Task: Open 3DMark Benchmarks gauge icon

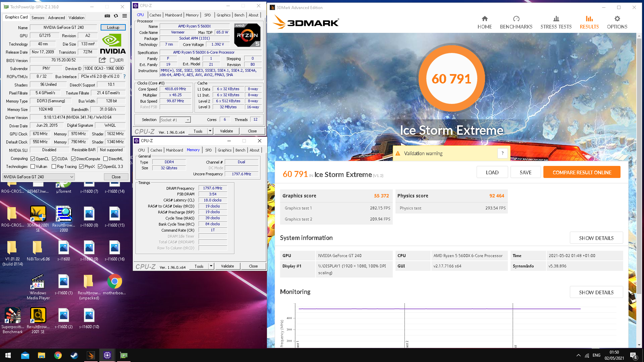Action: coord(516,19)
